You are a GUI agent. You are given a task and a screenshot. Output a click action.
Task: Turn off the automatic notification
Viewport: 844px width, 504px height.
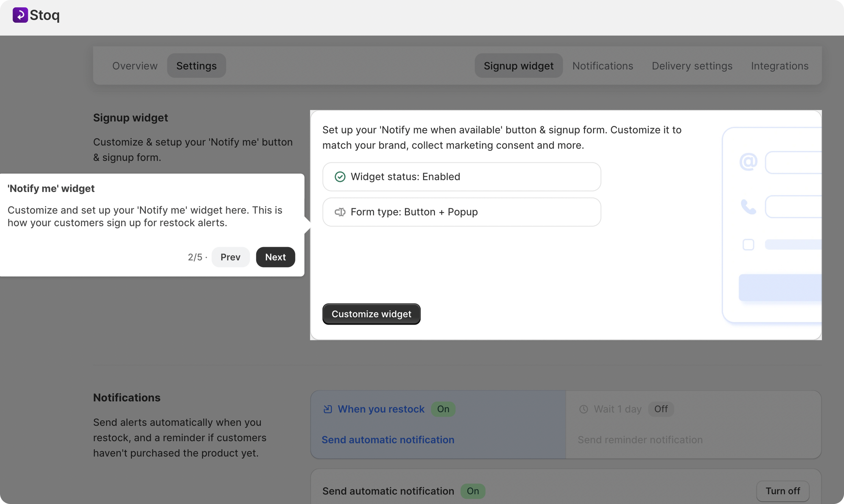coord(782,491)
